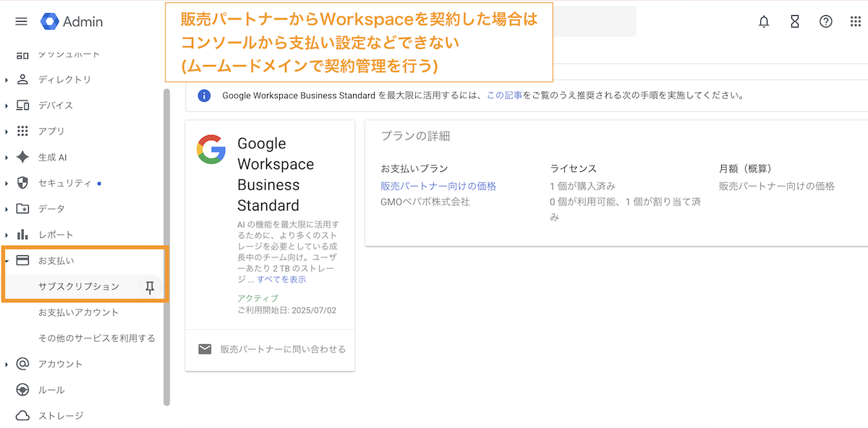Viewport: 868px width, 428px height.
Task: Open the main hamburger menu
Action: [x=21, y=22]
